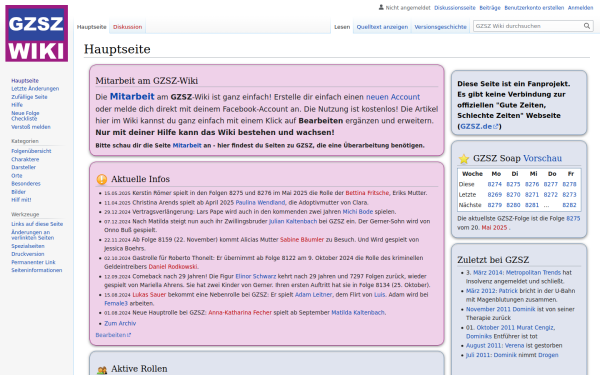This screenshot has width=600, height=375.
Task: Open Druckversion tool link
Action: pos(28,254)
